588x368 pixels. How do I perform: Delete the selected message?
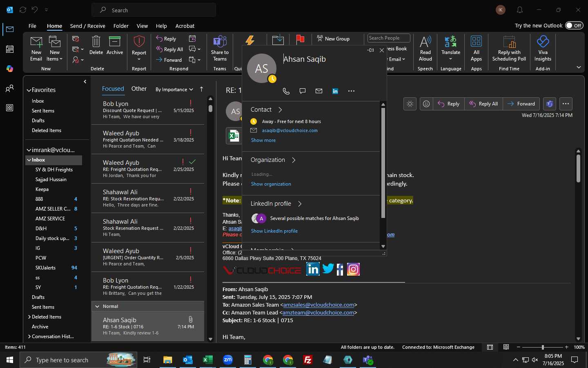pyautogui.click(x=96, y=45)
